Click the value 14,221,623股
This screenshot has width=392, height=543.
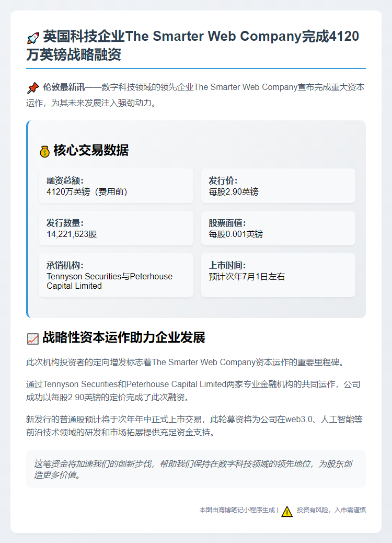click(x=72, y=234)
